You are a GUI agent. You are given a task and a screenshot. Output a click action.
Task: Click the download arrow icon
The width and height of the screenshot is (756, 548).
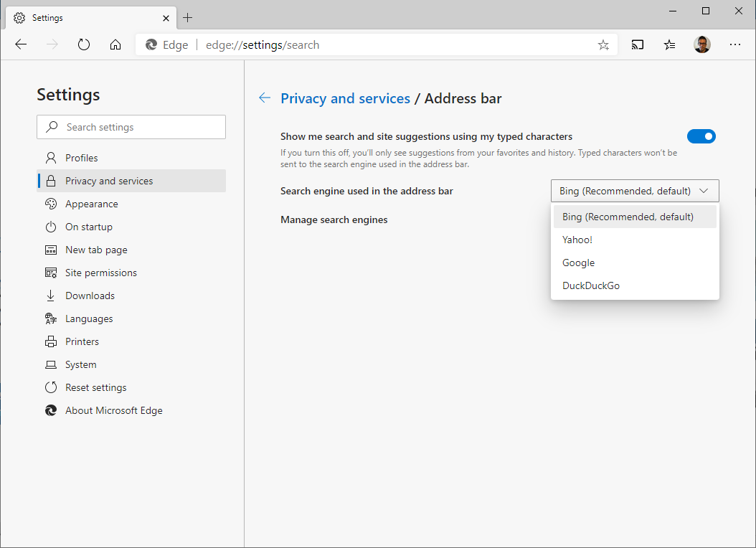coord(51,296)
